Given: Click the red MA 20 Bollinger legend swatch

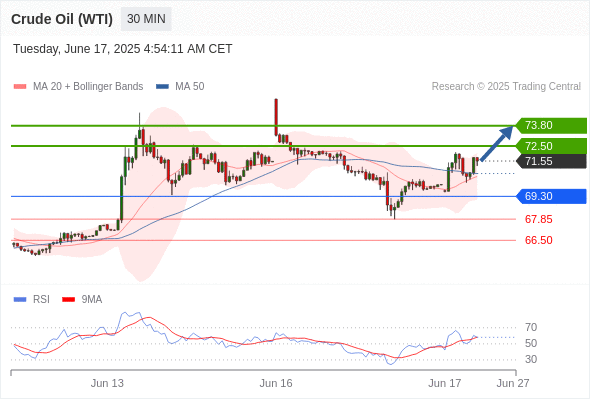Looking at the screenshot, I should [x=20, y=87].
